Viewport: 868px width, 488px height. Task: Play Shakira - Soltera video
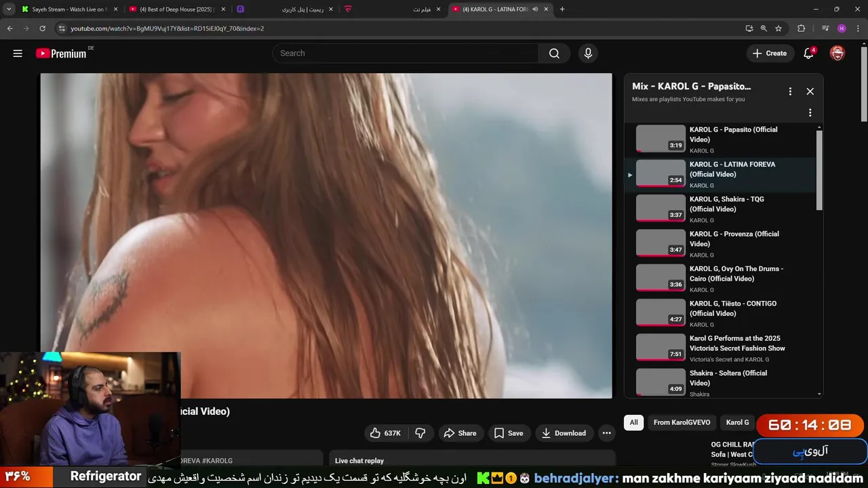720,383
